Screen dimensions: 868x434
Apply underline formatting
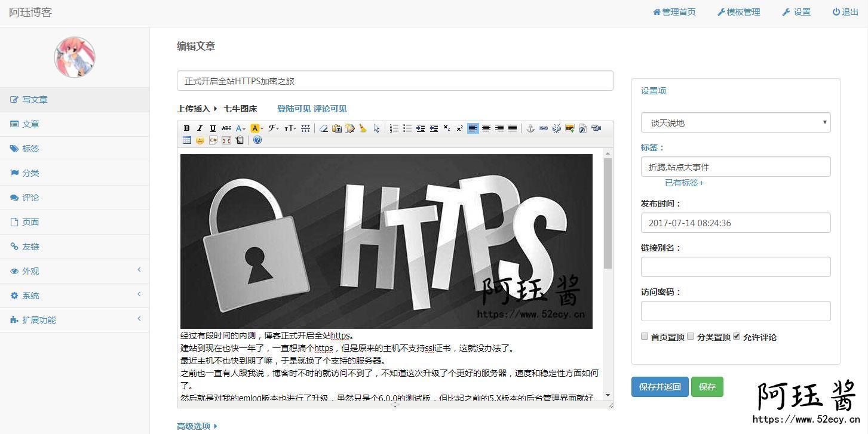click(213, 128)
